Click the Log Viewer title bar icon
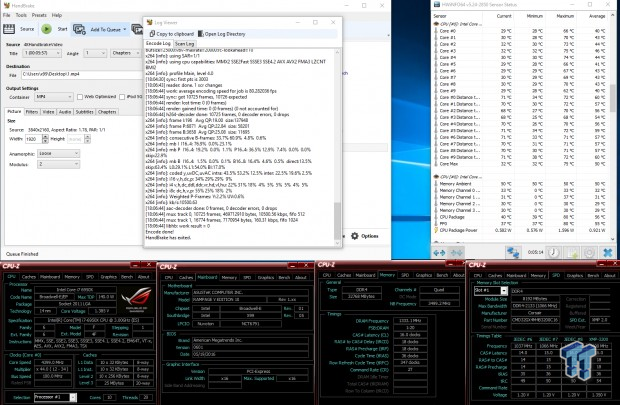620x405 pixels. coord(149,23)
